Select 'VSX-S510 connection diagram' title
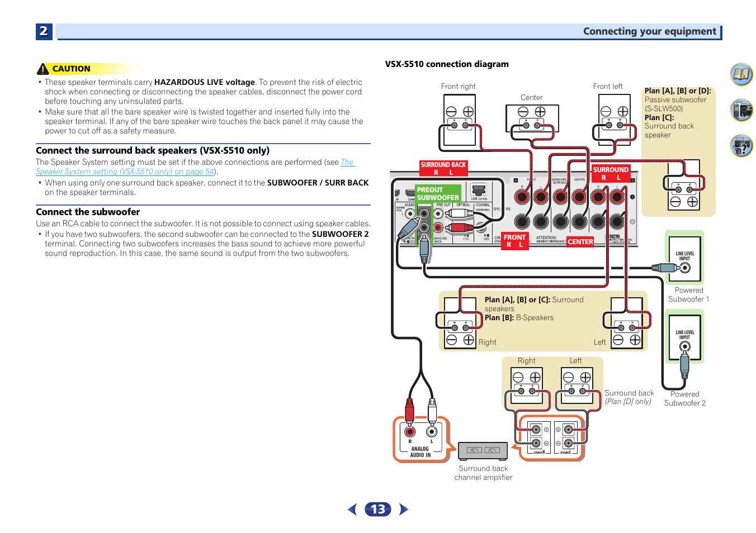The image size is (756, 533). point(447,64)
